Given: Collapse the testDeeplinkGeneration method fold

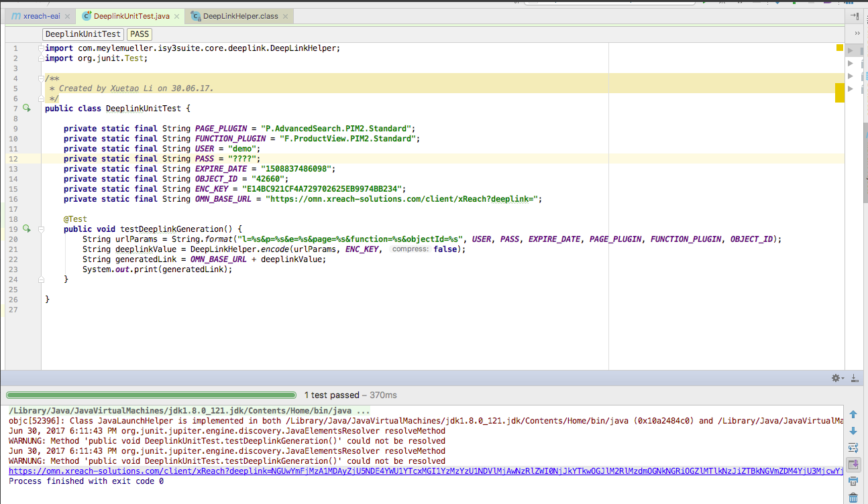Looking at the screenshot, I should tap(41, 229).
